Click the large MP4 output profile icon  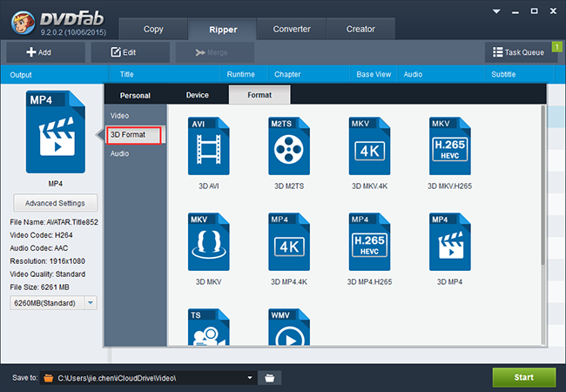click(x=56, y=132)
